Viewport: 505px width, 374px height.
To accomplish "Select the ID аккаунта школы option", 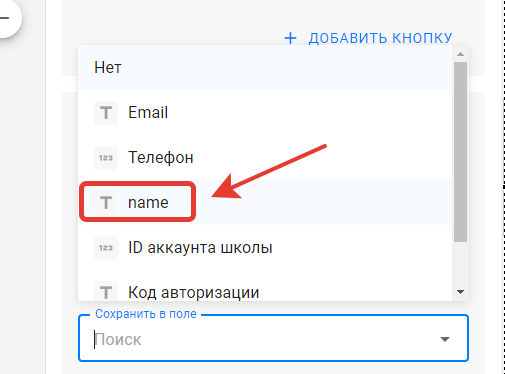I will point(265,247).
